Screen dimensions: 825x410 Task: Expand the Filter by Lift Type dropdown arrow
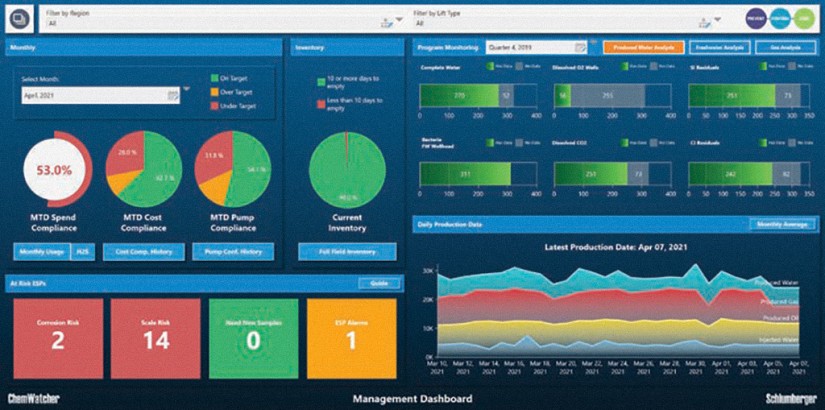[x=718, y=20]
